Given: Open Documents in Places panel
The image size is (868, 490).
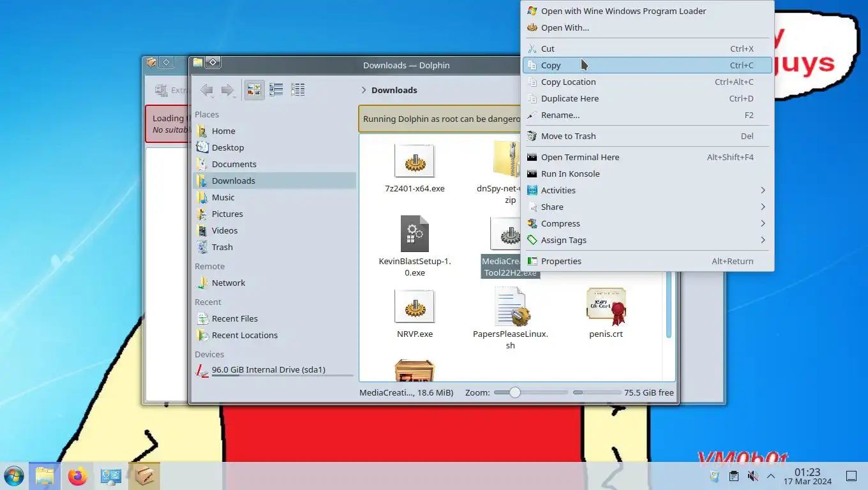Looking at the screenshot, I should (274, 164).
